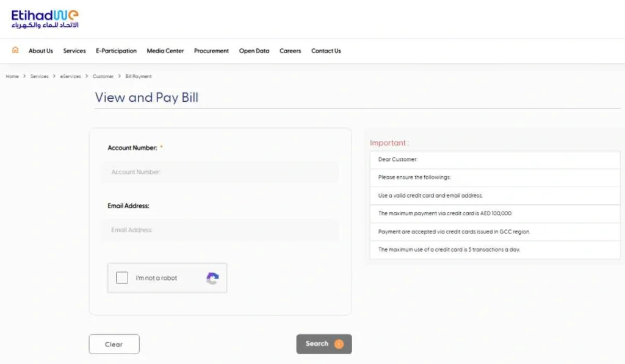Open the Procurement menu
Viewport: 625px width, 364px height.
point(211,51)
